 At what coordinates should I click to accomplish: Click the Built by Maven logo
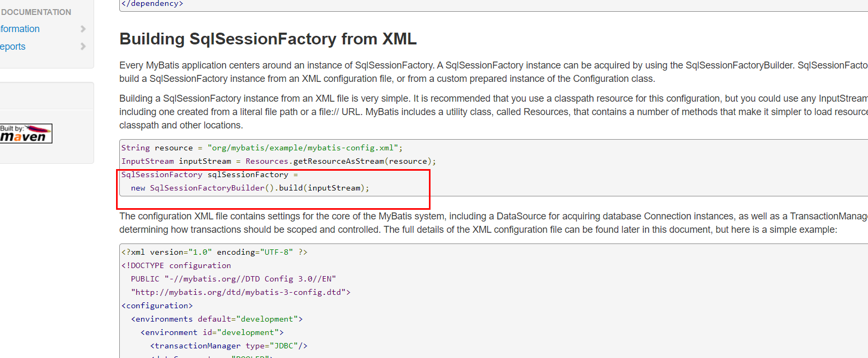point(26,133)
